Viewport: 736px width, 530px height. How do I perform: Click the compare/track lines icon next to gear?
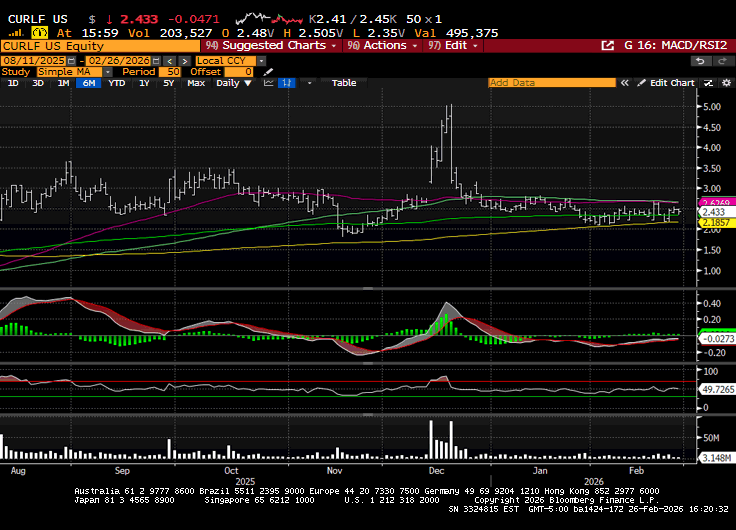pos(708,83)
